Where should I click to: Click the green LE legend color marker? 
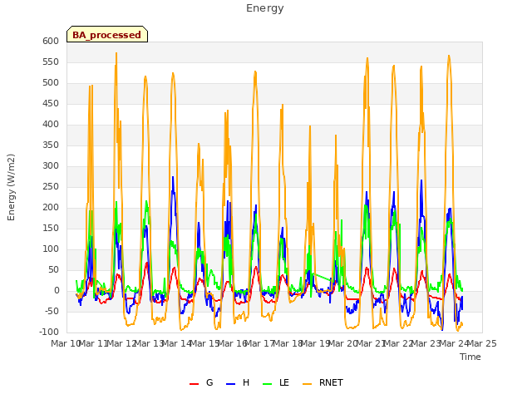268,384
